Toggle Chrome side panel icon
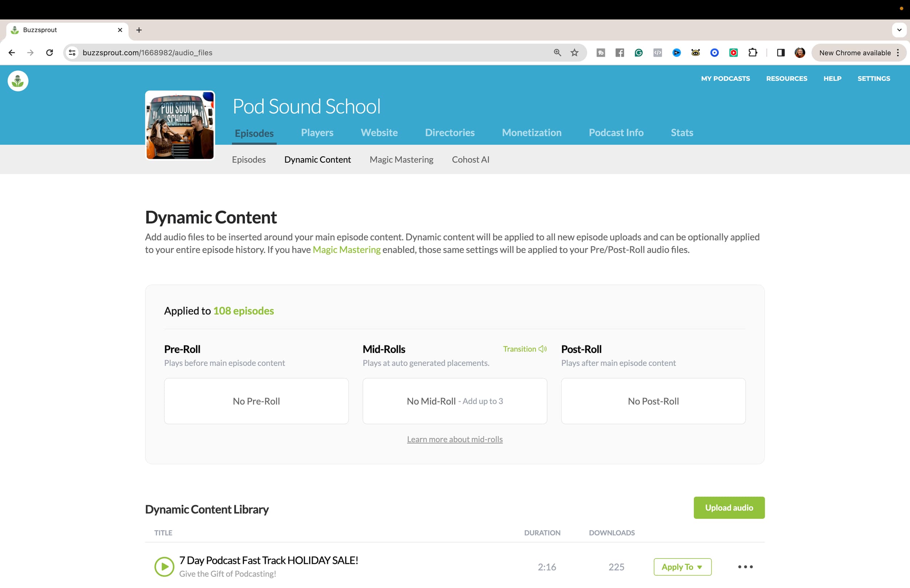Screen dimensions: 910x588 coord(780,53)
